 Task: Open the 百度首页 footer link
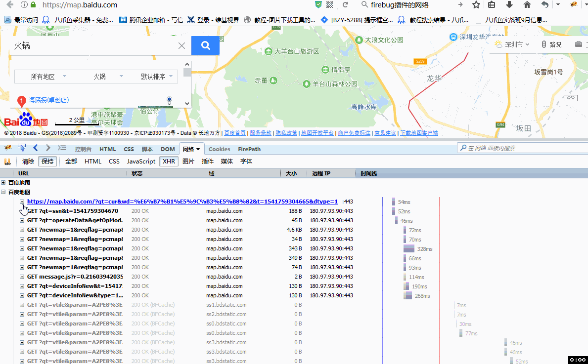[x=235, y=133]
